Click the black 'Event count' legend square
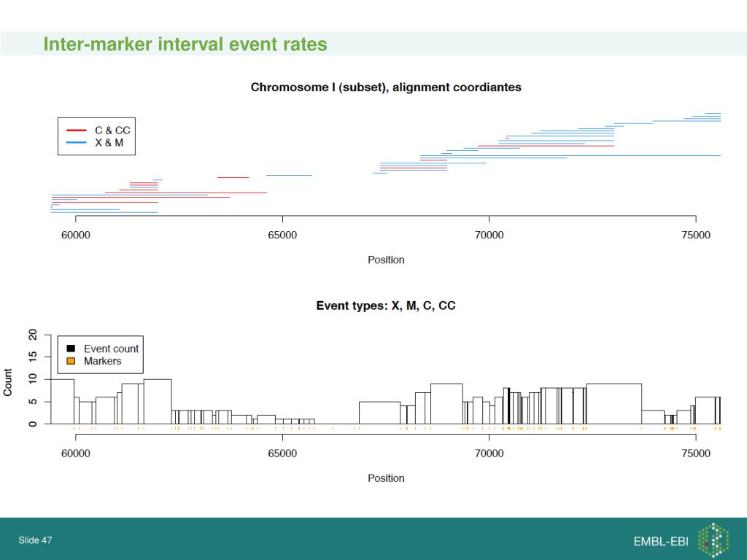 click(x=71, y=349)
